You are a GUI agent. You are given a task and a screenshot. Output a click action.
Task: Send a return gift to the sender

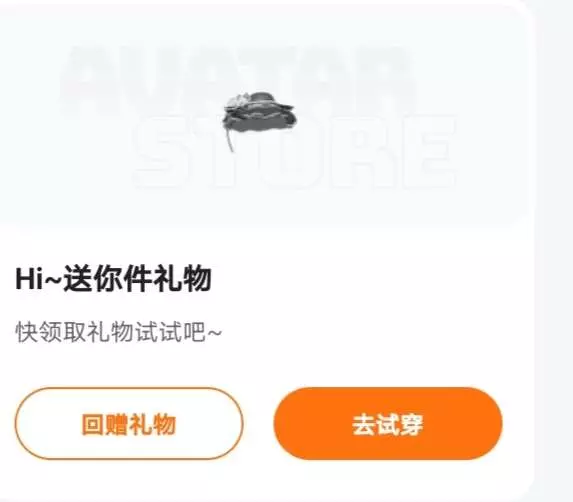pos(129,423)
